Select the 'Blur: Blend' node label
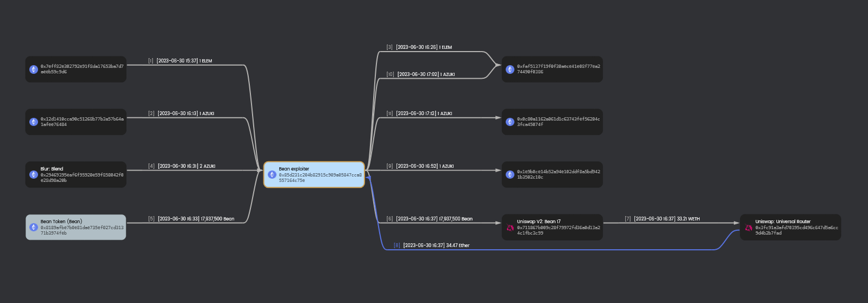 coord(52,169)
